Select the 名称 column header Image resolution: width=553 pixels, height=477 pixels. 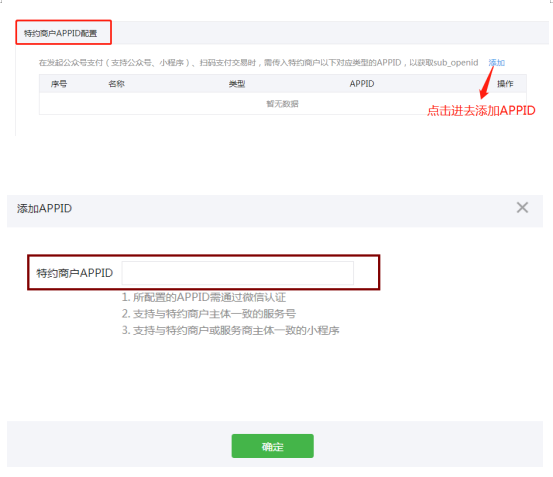click(116, 84)
